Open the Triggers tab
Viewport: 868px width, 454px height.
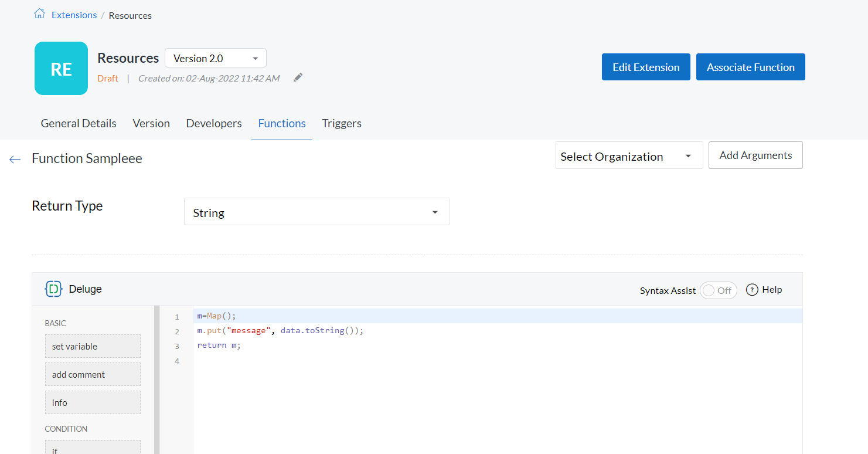point(342,123)
